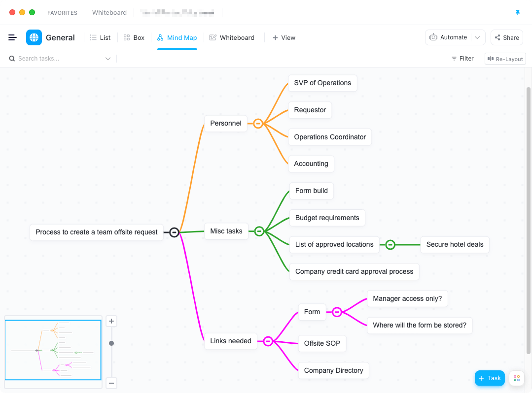Collapse the root node toggle circle

(x=174, y=232)
